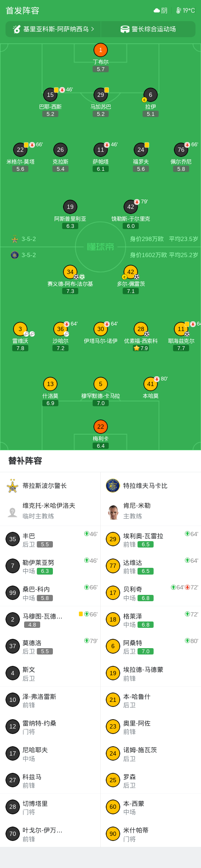Open substitute 丰巴 number 35 row
201x868 pixels.
50,539
